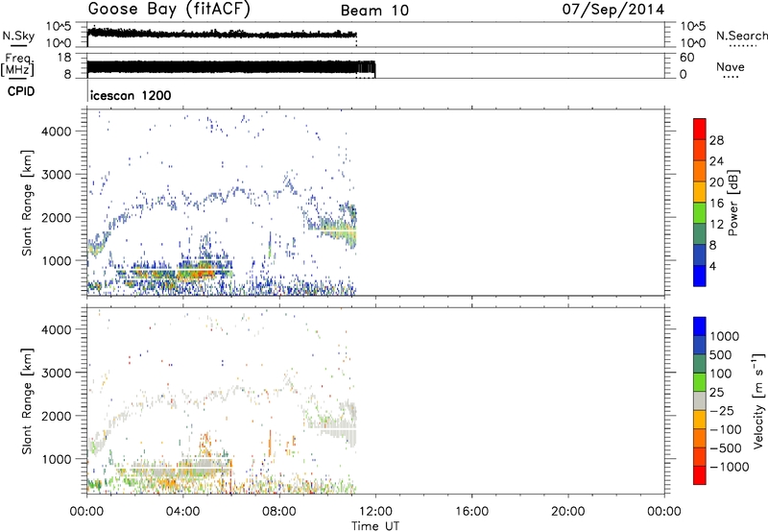Click the "Nave" legend label
Screen dimensions: 768x532
tap(731, 67)
